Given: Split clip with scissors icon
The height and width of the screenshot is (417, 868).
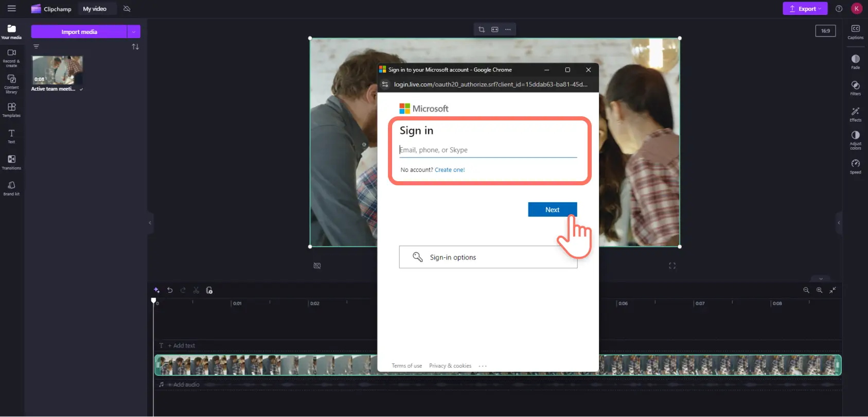Looking at the screenshot, I should click(x=196, y=290).
